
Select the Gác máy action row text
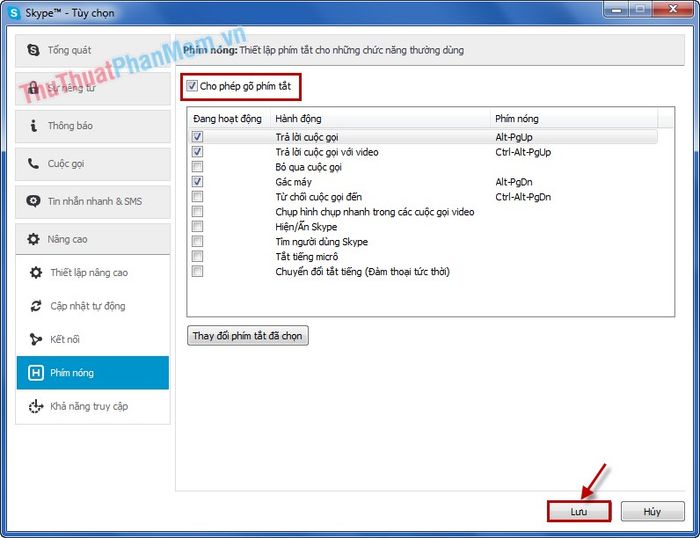click(293, 182)
